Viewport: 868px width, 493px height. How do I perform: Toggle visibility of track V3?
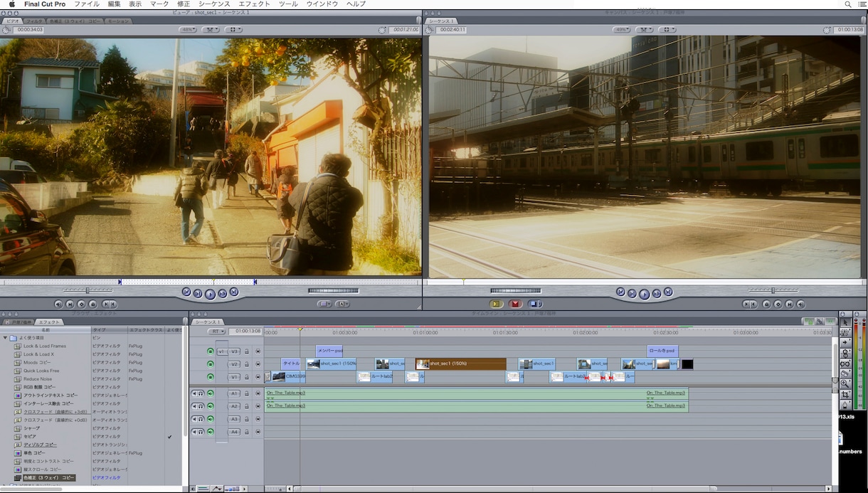pos(210,351)
